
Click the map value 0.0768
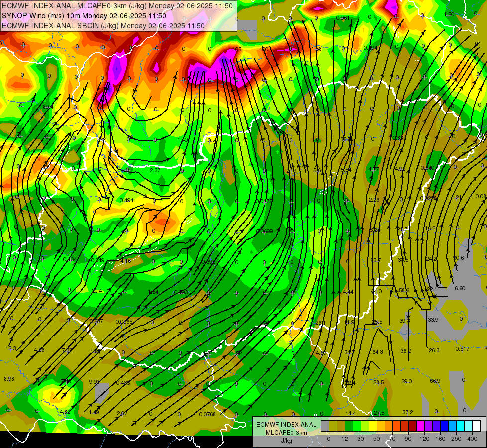tap(207, 414)
